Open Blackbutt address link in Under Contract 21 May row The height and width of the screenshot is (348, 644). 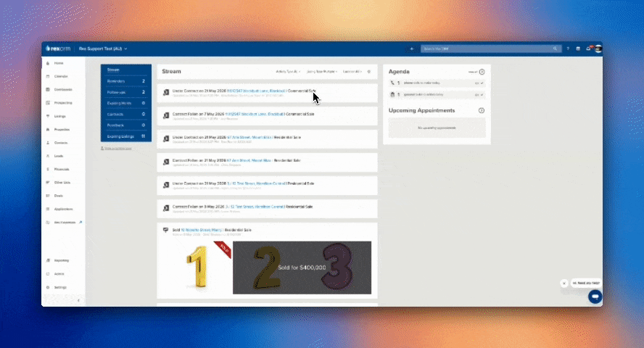256,91
